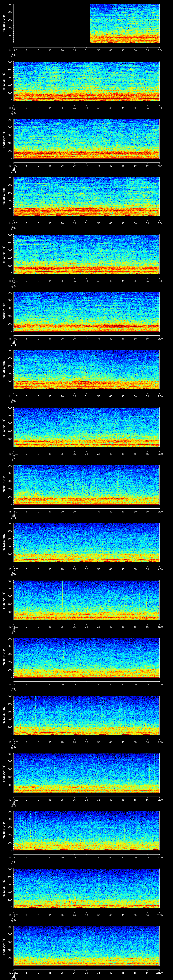Click the 16:19:00 start time label
This screenshot has width=173, height=980.
[x=13, y=915]
